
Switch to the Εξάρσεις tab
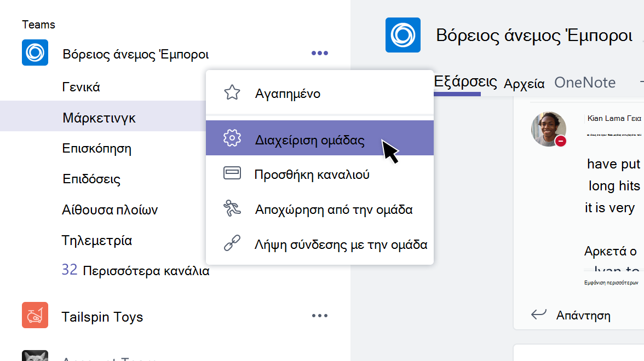point(465,81)
